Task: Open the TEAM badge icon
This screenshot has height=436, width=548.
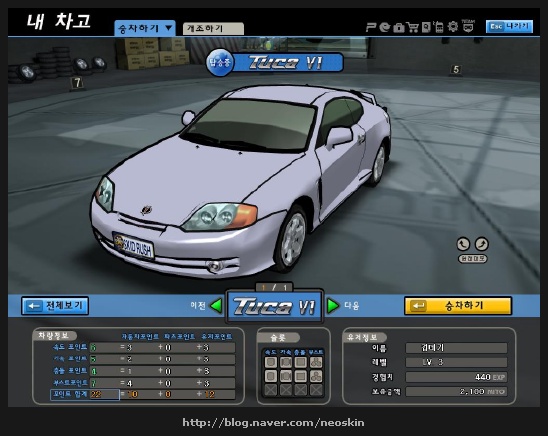Action: [x=468, y=27]
